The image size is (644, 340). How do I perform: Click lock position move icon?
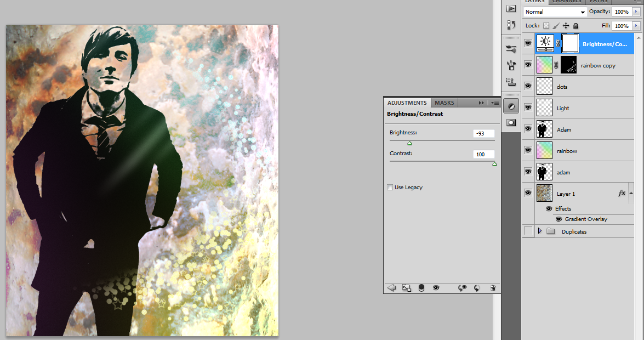pyautogui.click(x=566, y=25)
